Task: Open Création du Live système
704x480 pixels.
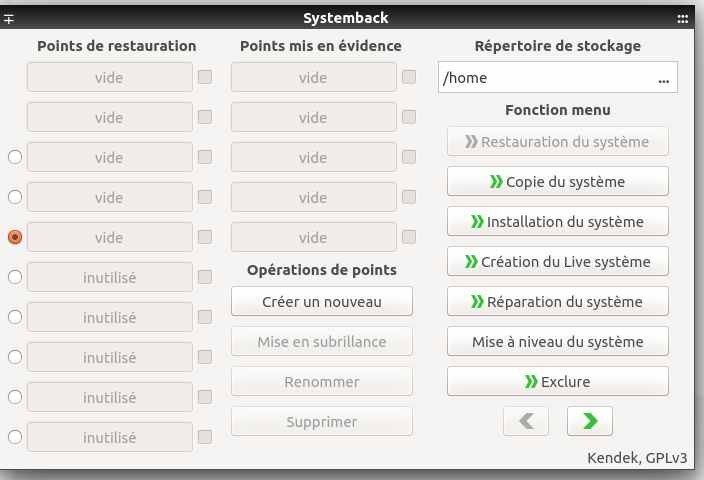Action: click(557, 261)
